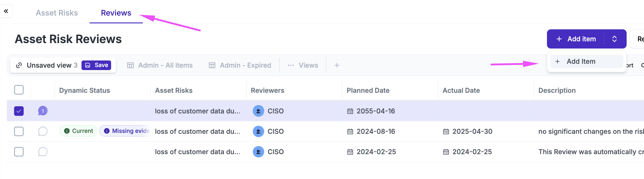Image resolution: width=644 pixels, height=179 pixels.
Task: Uncheck the selected 2055-04-16 review row
Action: (x=19, y=111)
